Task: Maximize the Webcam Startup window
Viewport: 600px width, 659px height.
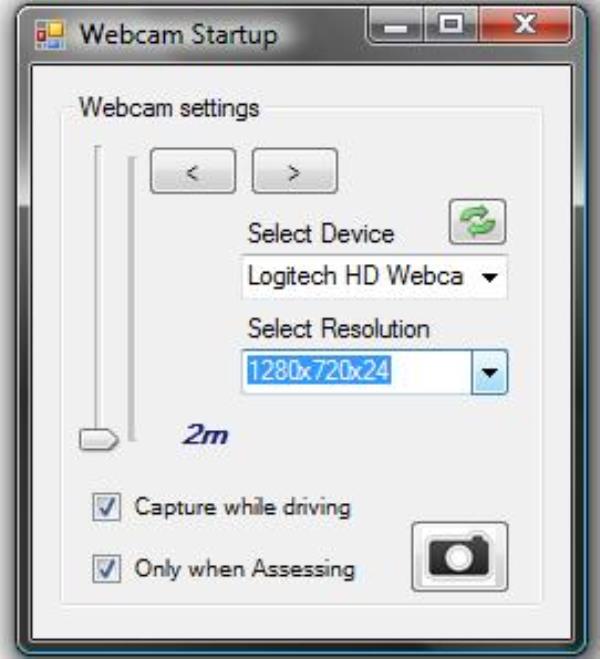Action: 451,25
